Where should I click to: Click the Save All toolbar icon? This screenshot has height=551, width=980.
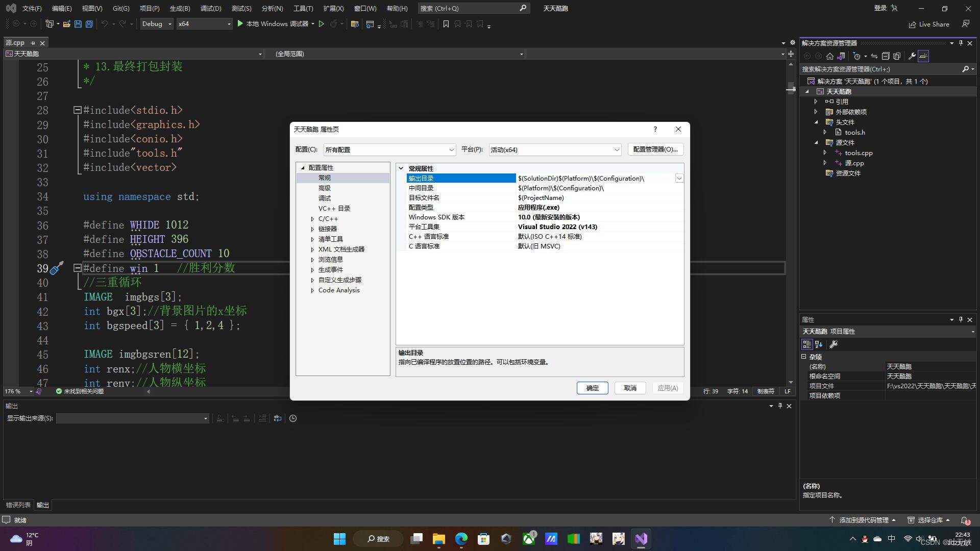[89, 24]
